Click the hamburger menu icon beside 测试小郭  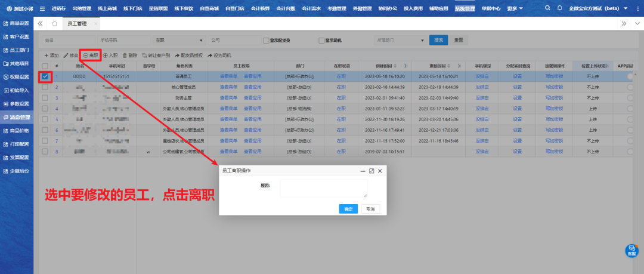[42, 8]
